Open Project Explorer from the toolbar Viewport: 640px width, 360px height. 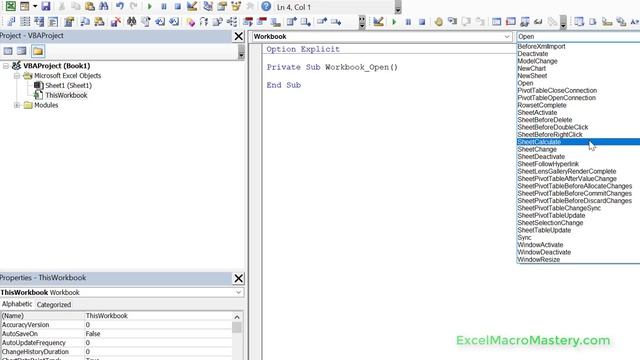[208, 7]
